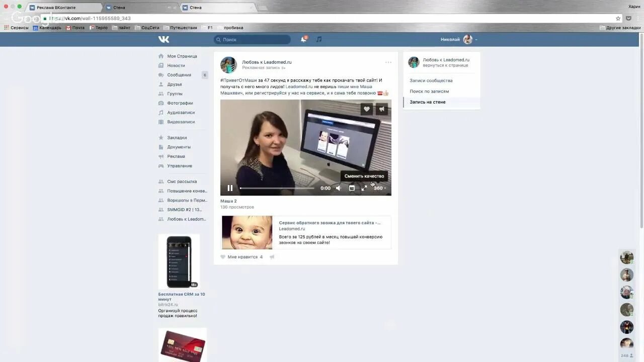Click the Видеозаписи film icon
Image resolution: width=644 pixels, height=362 pixels.
pos(161,122)
